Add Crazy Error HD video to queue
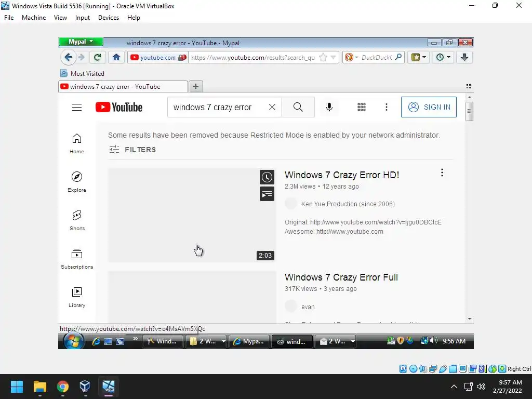The width and height of the screenshot is (532, 399). [x=267, y=194]
